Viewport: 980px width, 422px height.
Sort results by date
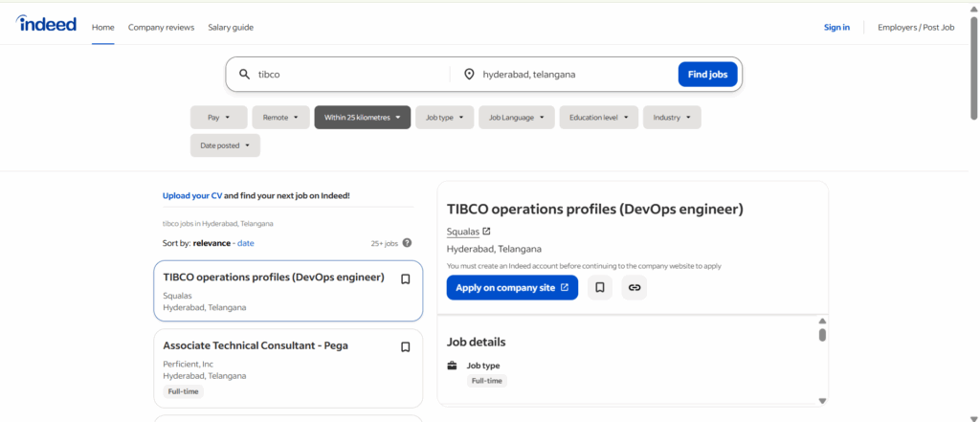click(x=246, y=243)
